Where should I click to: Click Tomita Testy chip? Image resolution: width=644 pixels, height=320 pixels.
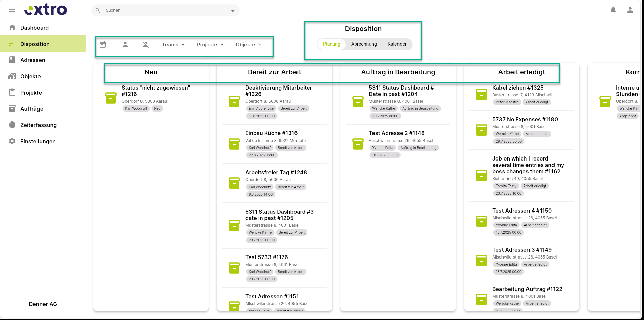click(506, 186)
